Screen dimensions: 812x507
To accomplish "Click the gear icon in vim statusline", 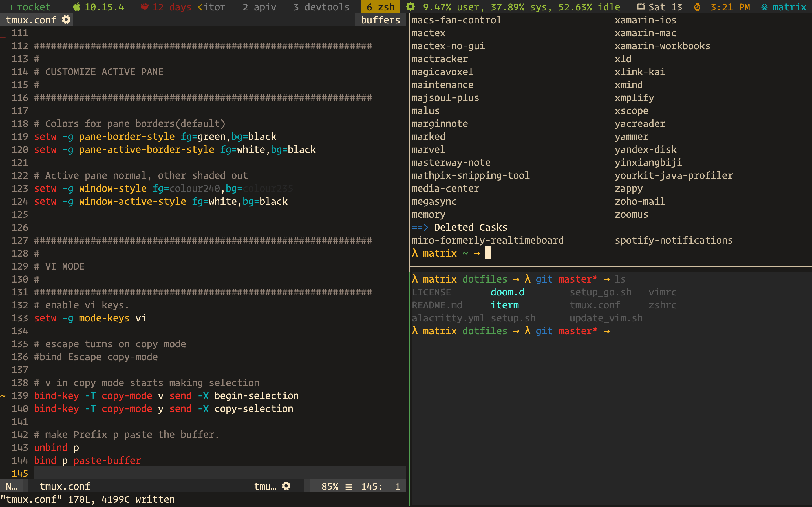I will [286, 486].
